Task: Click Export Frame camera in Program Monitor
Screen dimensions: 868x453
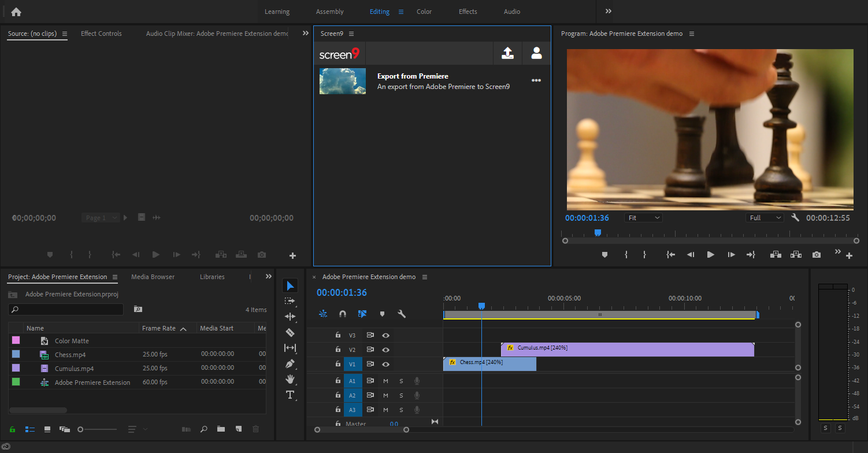Action: tap(816, 255)
